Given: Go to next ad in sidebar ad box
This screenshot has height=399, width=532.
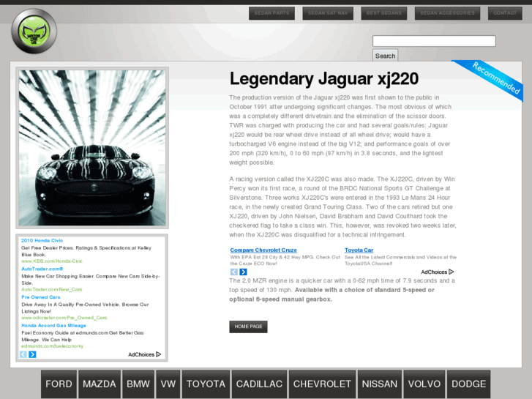Looking at the screenshot, I should coord(33,354).
